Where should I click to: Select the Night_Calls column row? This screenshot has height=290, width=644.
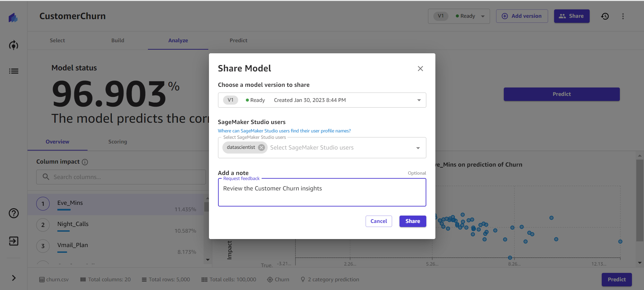click(x=116, y=226)
